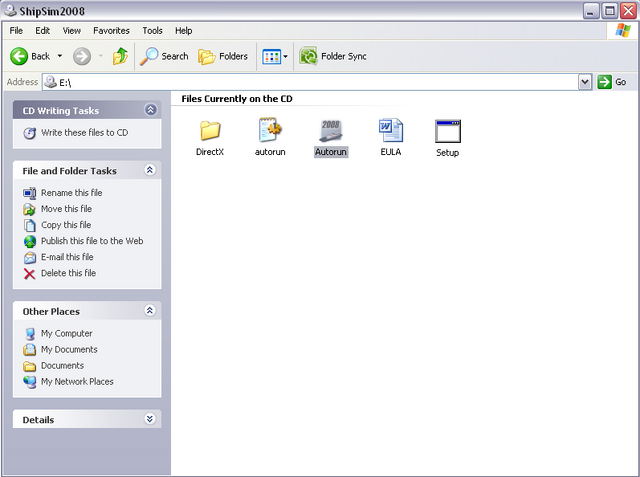Open My Network Places link

tap(77, 382)
